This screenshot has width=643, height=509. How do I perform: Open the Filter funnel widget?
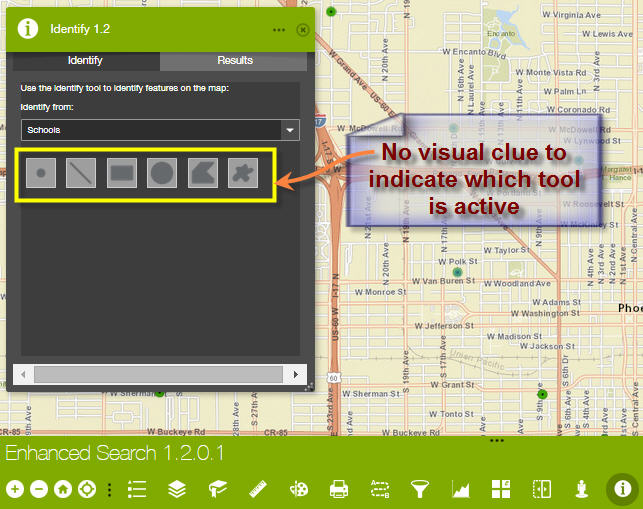coord(420,489)
